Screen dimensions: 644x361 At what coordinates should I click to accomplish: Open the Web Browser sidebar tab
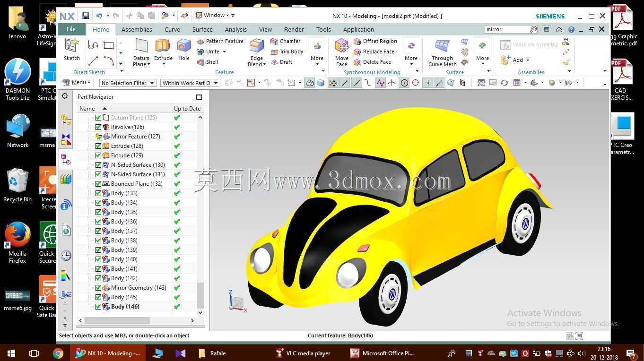[66, 230]
